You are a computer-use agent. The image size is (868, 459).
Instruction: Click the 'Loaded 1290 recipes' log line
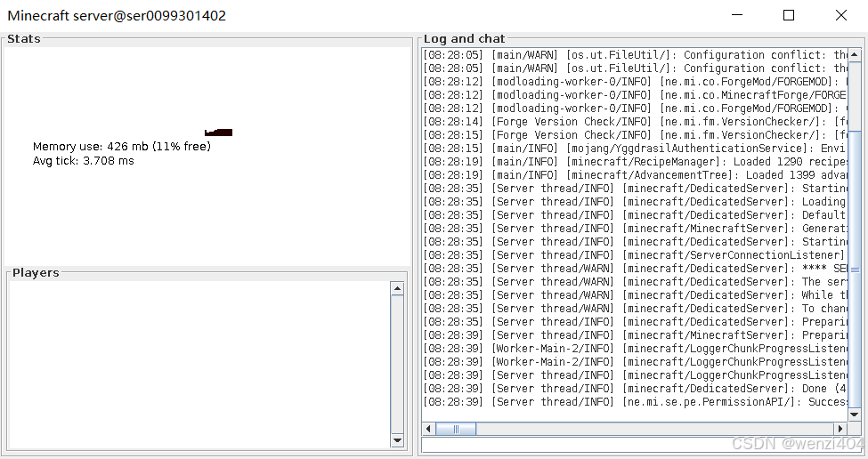tap(635, 162)
